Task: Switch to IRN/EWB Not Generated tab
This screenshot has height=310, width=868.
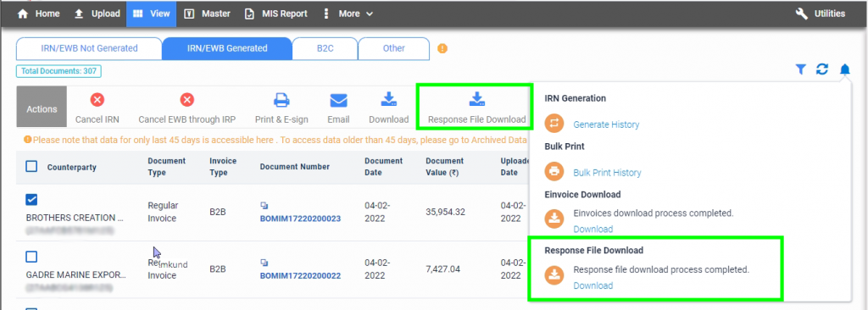Action: point(89,48)
